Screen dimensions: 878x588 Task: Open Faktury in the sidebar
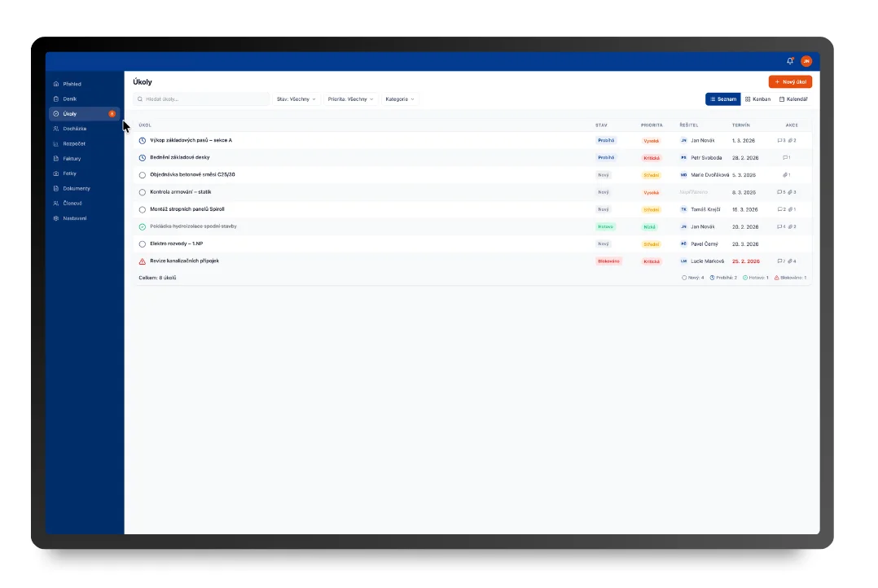84,159
